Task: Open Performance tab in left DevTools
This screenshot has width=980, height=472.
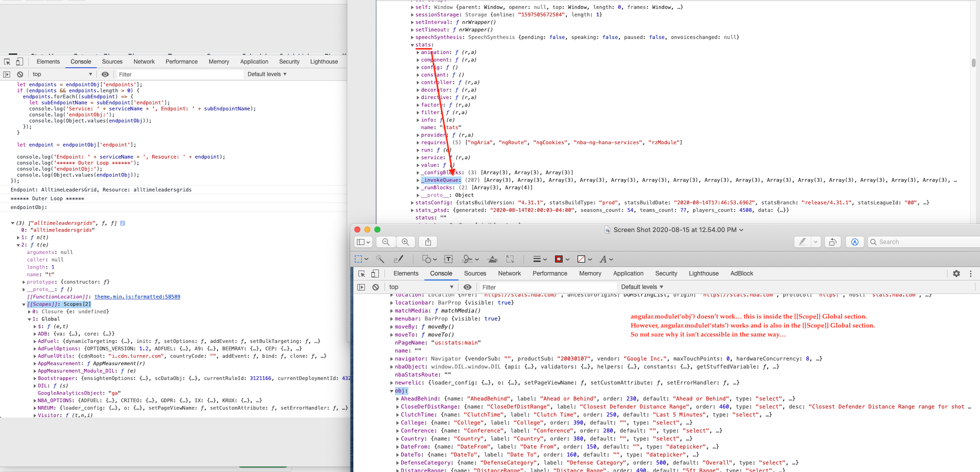Action: pyautogui.click(x=182, y=62)
